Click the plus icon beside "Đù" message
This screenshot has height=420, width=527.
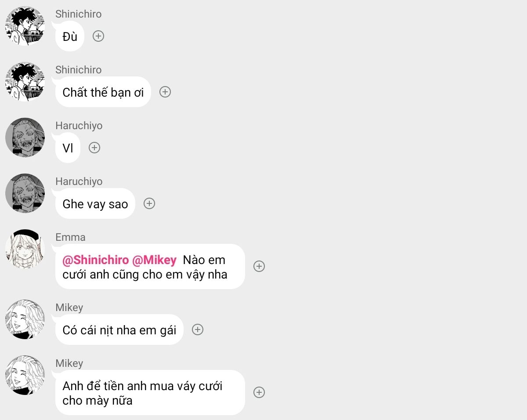tap(98, 36)
